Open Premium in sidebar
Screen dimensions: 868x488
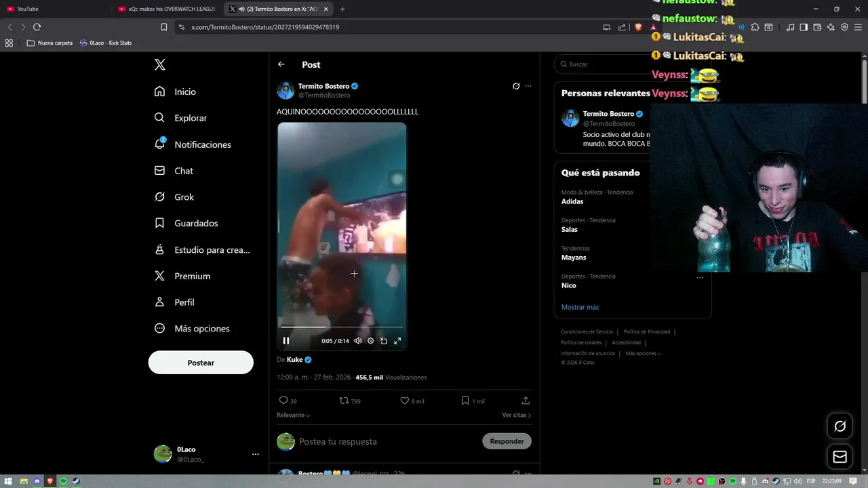(x=182, y=276)
